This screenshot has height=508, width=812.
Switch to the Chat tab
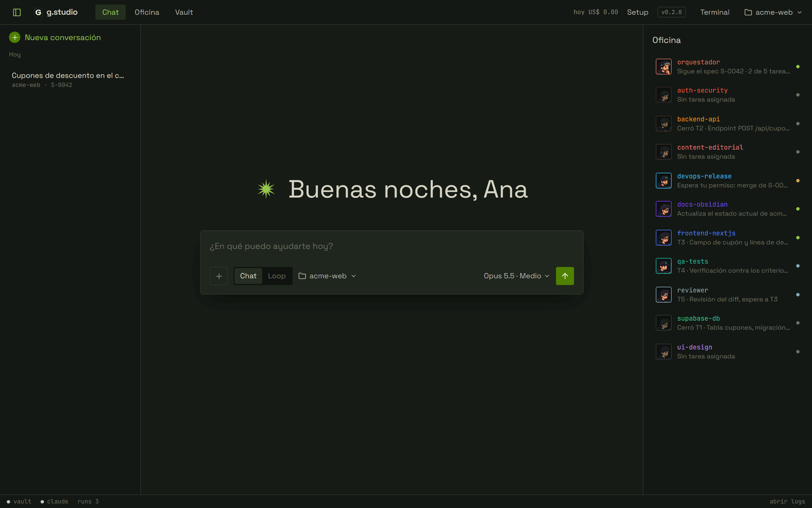[x=111, y=12]
